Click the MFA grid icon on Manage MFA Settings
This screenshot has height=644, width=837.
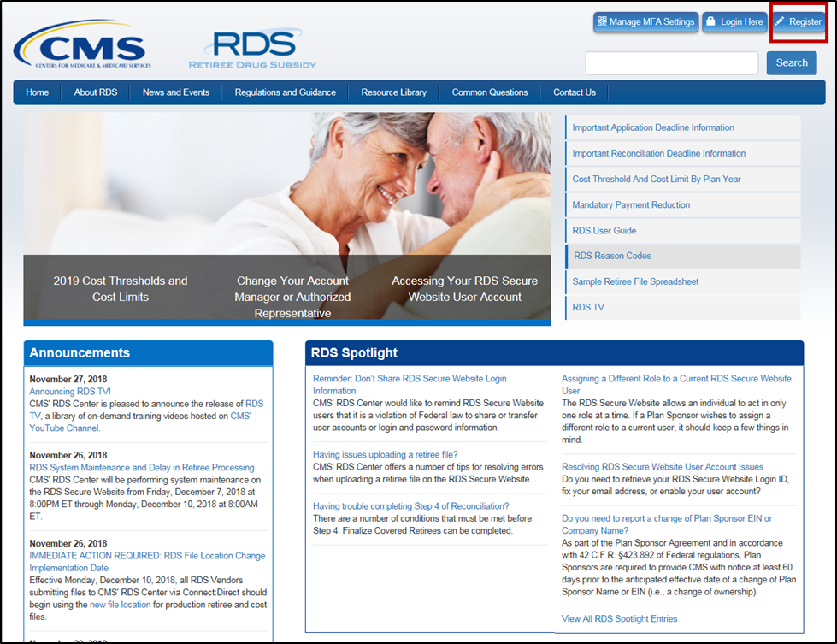(603, 22)
